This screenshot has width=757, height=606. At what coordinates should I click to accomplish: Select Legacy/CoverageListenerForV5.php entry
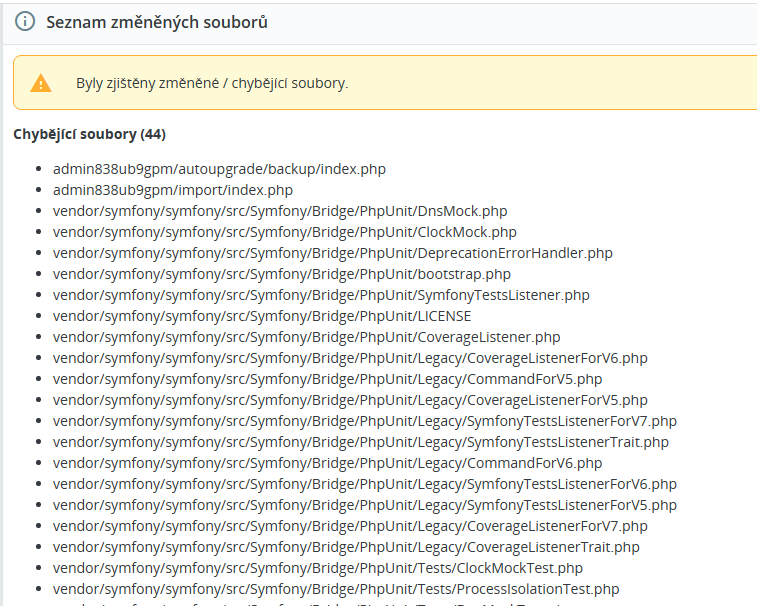coord(350,400)
